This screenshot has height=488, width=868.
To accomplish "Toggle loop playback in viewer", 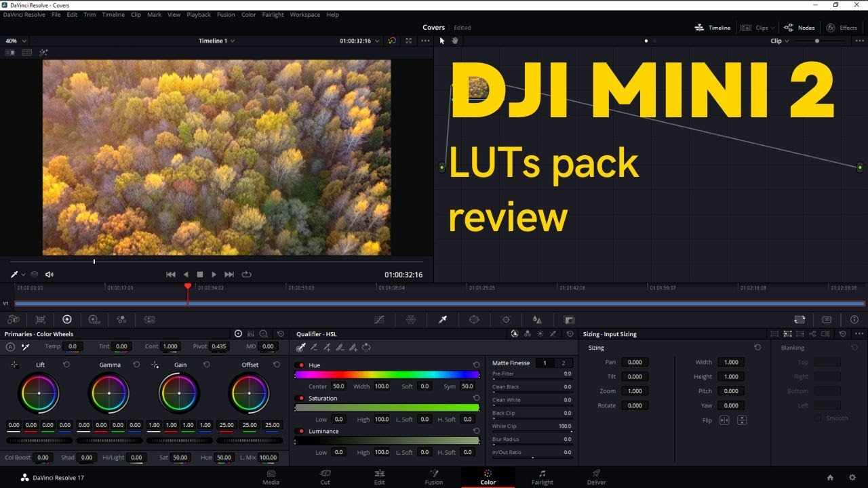I will tap(246, 274).
